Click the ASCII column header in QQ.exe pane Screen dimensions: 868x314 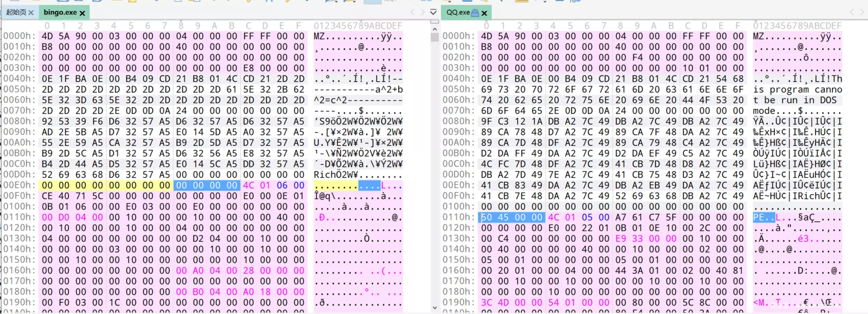click(797, 26)
